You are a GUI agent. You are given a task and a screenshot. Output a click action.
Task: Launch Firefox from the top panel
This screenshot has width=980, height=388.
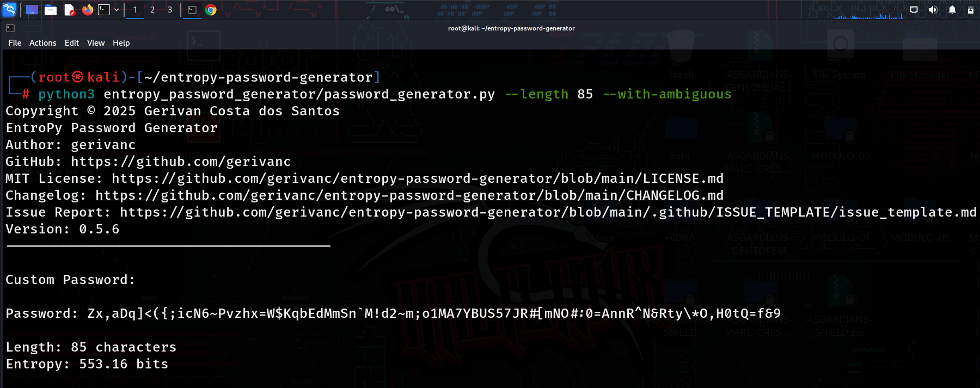(88, 10)
